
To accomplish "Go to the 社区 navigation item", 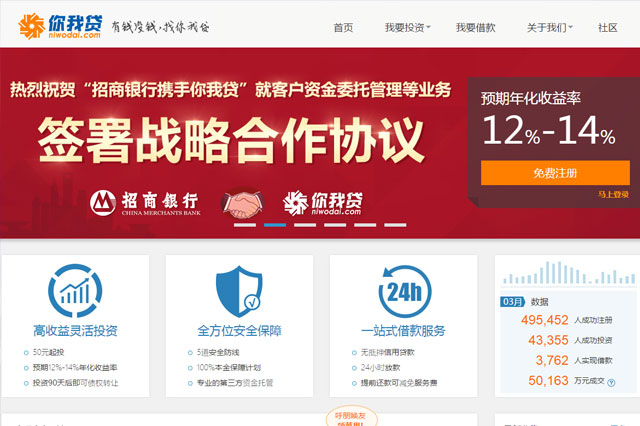I will (x=607, y=27).
